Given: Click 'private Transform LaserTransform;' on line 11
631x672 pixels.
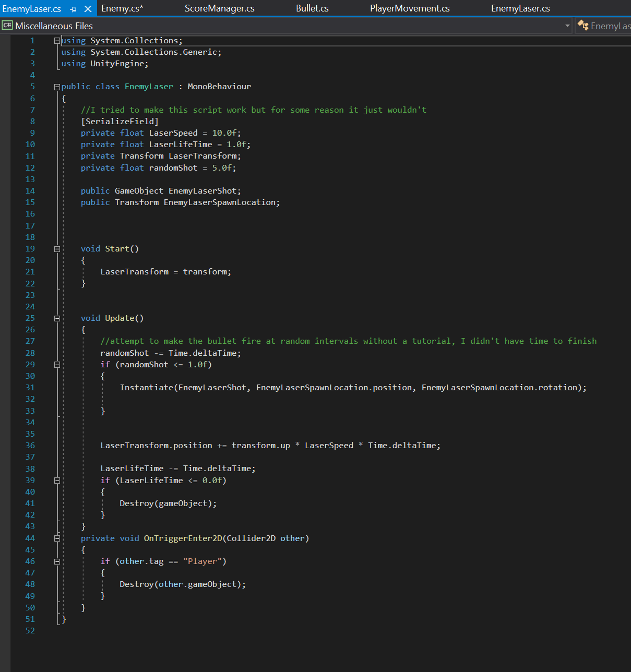Looking at the screenshot, I should pyautogui.click(x=161, y=155).
